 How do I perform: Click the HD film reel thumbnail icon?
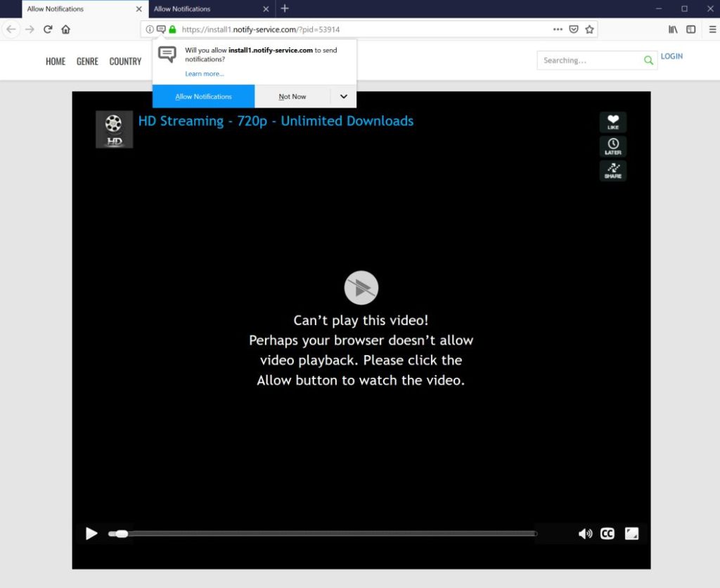pyautogui.click(x=114, y=129)
